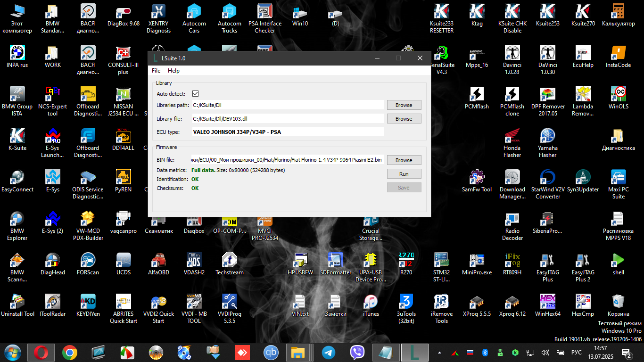Open the UPA-USB Device Programmer icon
This screenshot has width=644, height=362.
371,268
